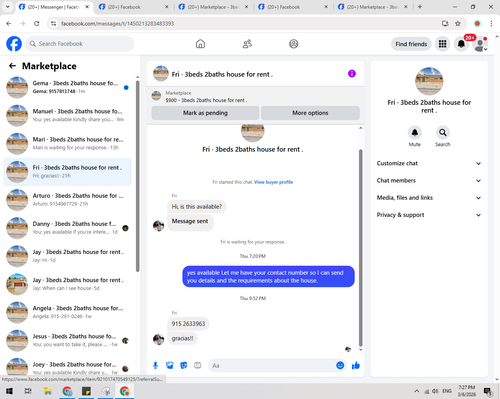The image size is (500, 399).
Task: Click the browser reload icon
Action: click(37, 23)
